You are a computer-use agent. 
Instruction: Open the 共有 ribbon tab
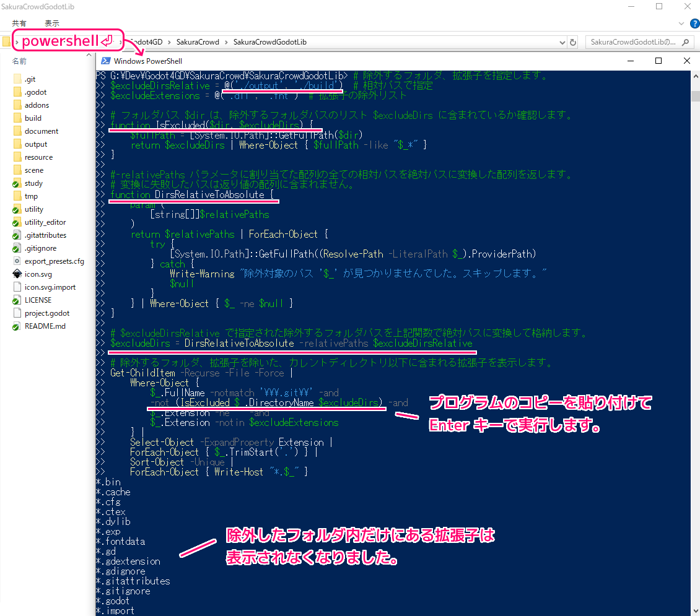[x=19, y=24]
